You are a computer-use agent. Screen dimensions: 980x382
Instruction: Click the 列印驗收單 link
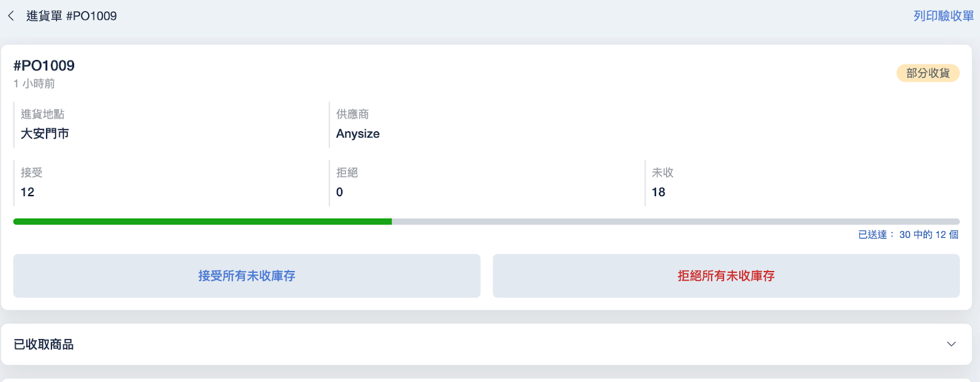pyautogui.click(x=943, y=16)
